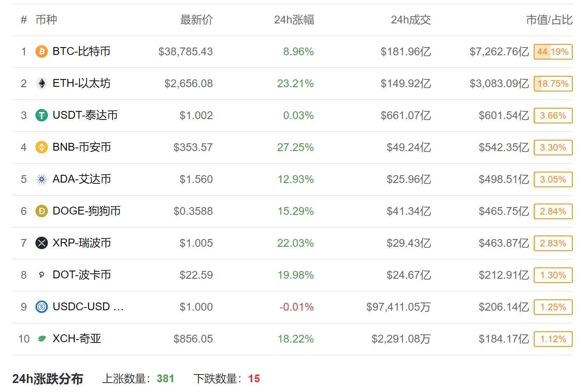Sort by the 最新价 column header
582x392 pixels.
point(196,20)
